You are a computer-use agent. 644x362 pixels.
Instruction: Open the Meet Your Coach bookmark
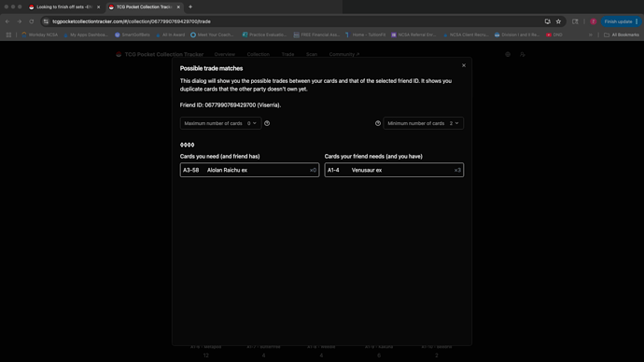(x=212, y=35)
